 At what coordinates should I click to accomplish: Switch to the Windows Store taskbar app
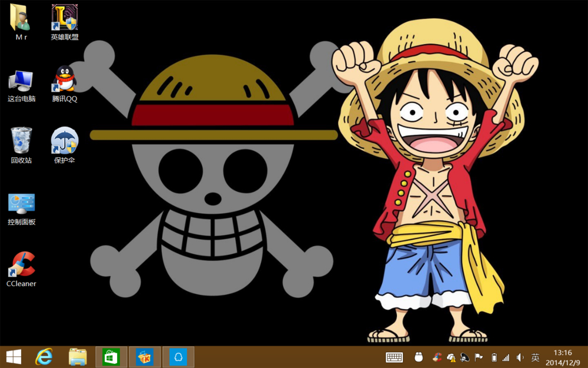coord(111,357)
